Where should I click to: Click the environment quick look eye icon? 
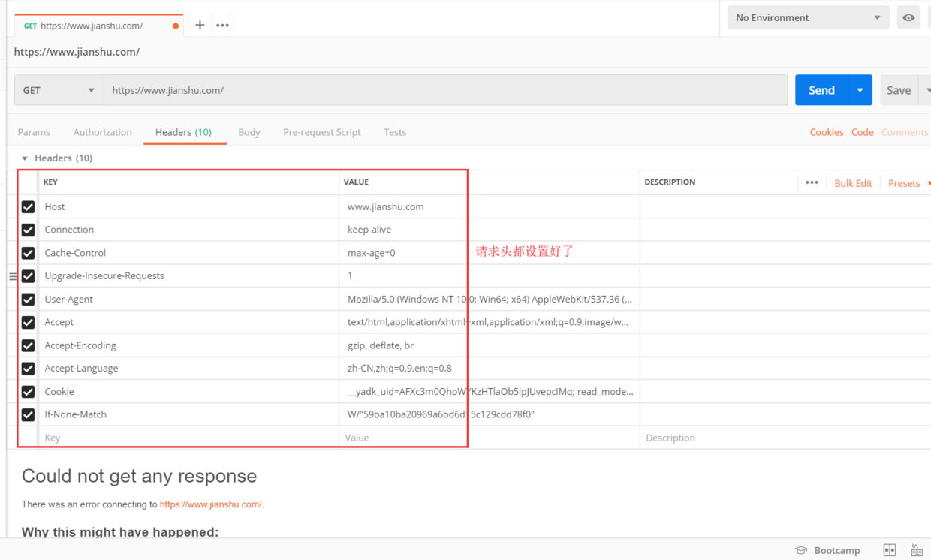coord(908,17)
